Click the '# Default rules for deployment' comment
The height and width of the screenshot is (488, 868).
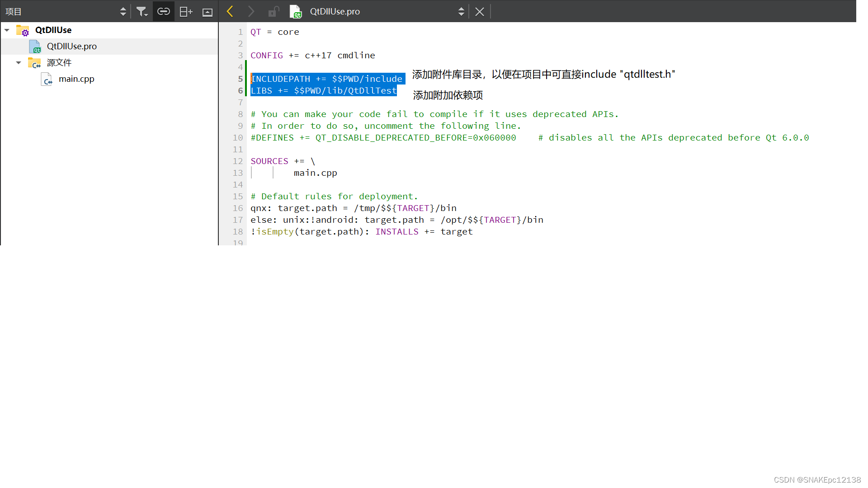click(x=335, y=196)
